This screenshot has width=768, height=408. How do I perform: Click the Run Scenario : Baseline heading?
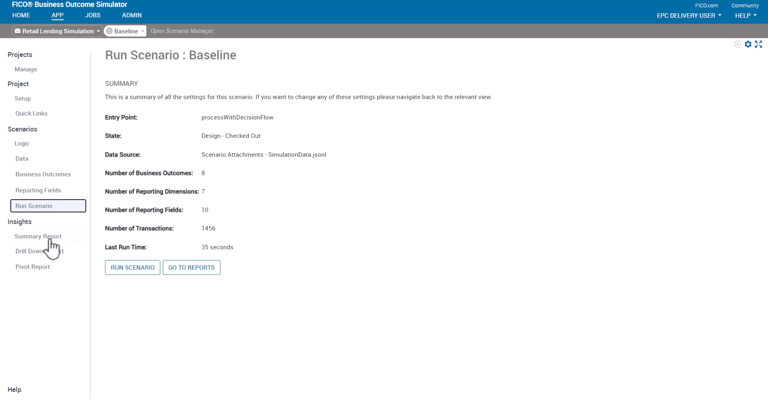[170, 55]
